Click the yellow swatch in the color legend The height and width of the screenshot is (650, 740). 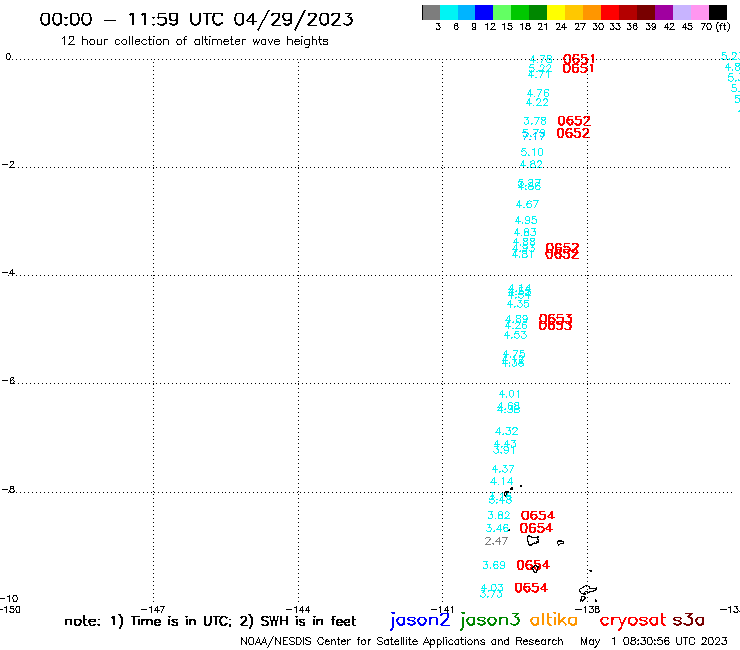pos(556,12)
